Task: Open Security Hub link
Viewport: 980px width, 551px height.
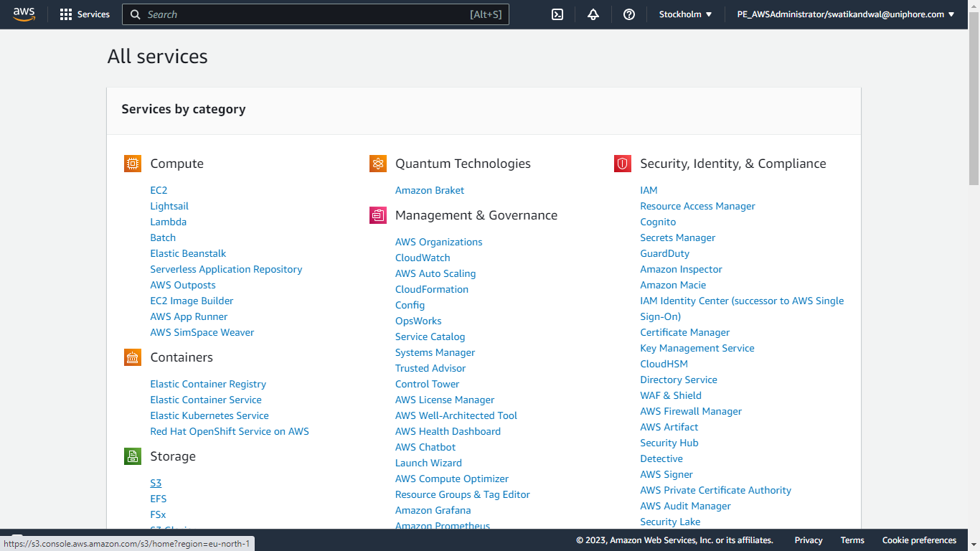Action: [x=669, y=443]
